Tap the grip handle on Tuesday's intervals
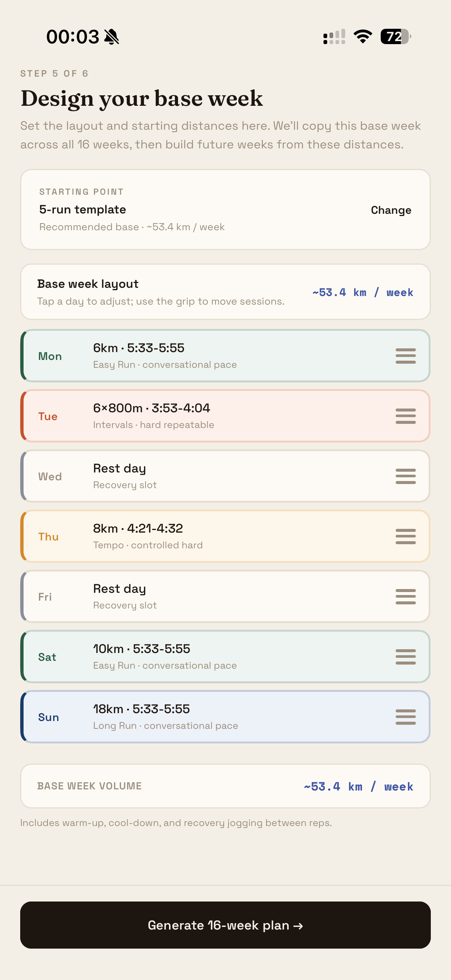The height and width of the screenshot is (980, 451). point(405,416)
